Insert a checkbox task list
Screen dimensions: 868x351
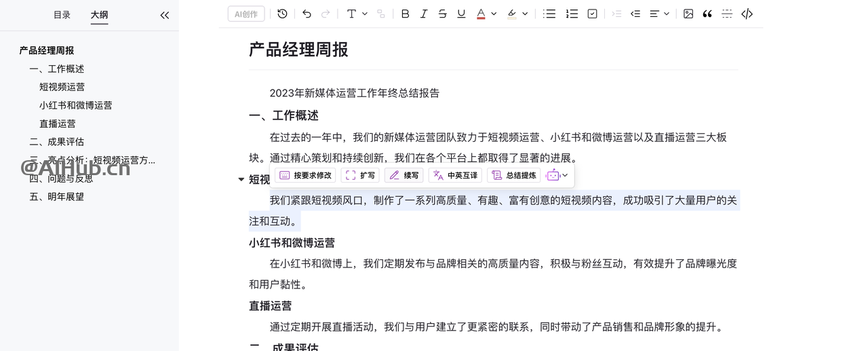tap(592, 14)
